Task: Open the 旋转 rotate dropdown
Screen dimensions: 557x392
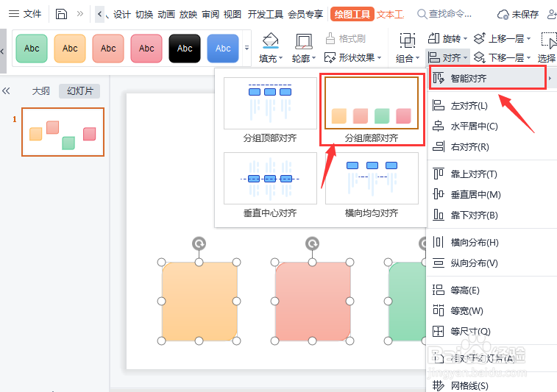Action: tap(446, 38)
